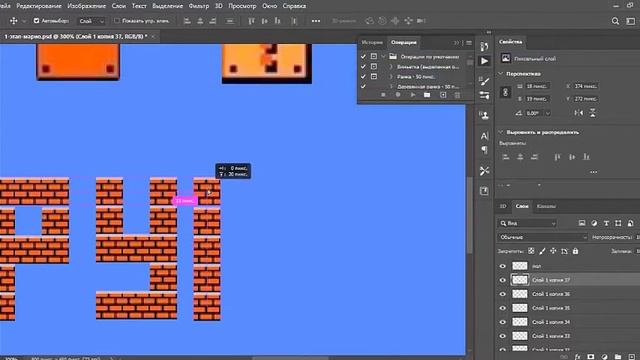This screenshot has height=360, width=640.
Task: Open the rotation angle dropdown arrow in Properties
Action: tap(548, 113)
